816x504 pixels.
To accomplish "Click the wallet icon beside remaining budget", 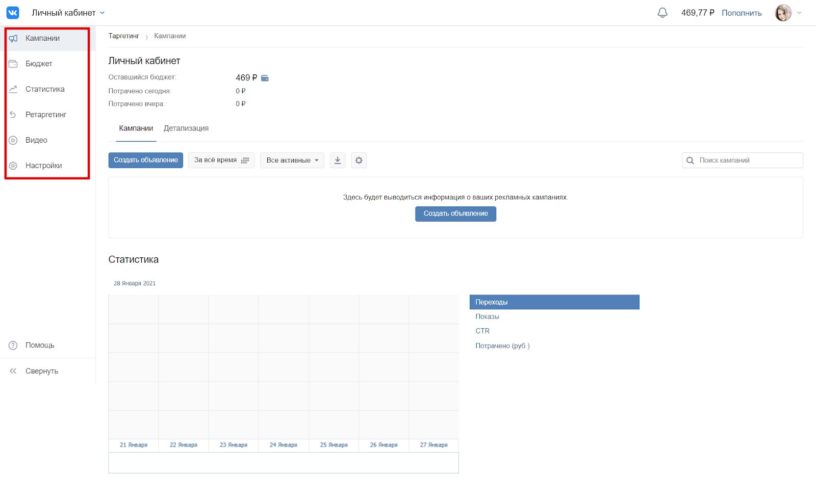I will (x=265, y=78).
